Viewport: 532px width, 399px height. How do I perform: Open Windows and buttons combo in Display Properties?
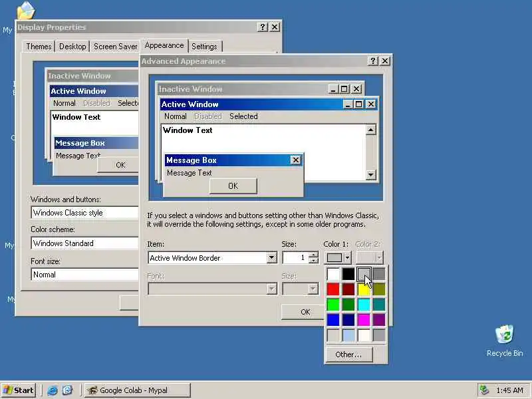tap(85, 213)
